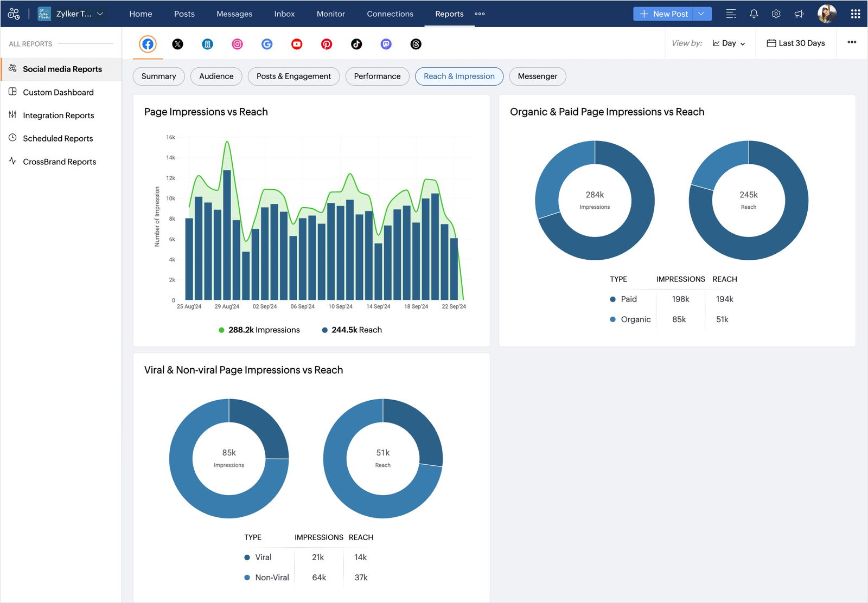Select the Instagram channel icon
868x603 pixels.
tap(237, 44)
